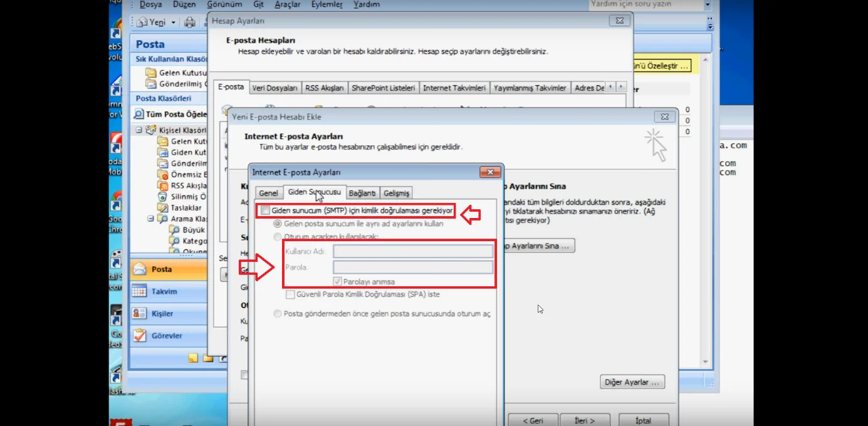Click the Diğer Ayarlar button
The image size is (868, 426).
tap(632, 382)
